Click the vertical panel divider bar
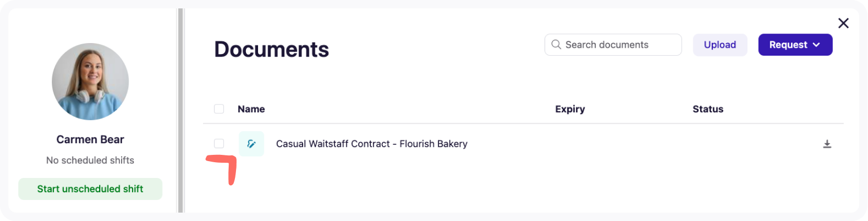Viewport: 868px width, 221px height. 181,110
